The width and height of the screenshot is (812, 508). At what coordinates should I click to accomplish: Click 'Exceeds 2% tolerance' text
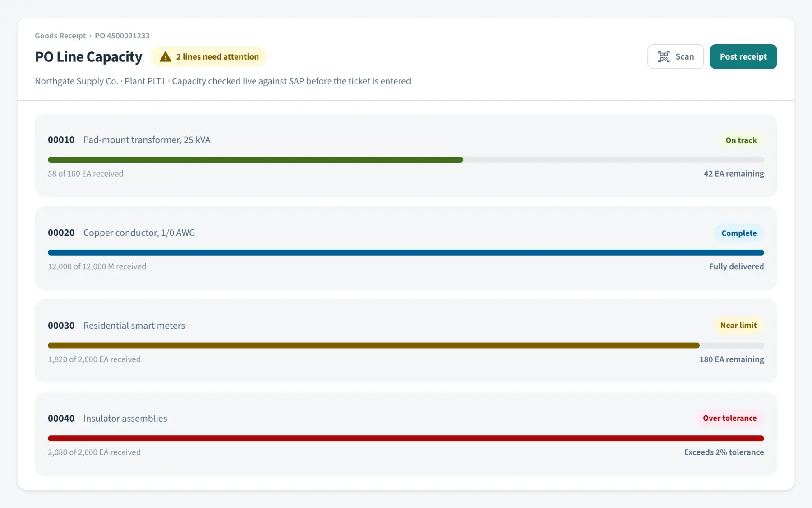[x=724, y=452]
